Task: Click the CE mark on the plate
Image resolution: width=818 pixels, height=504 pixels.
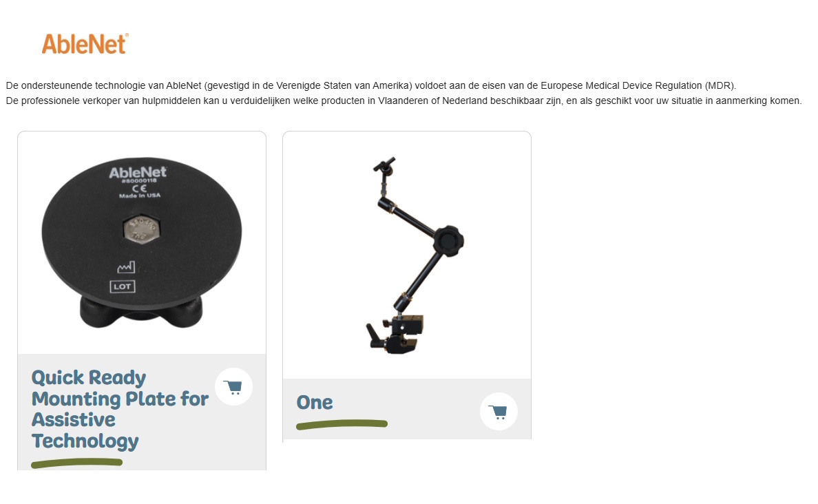Action: click(139, 189)
